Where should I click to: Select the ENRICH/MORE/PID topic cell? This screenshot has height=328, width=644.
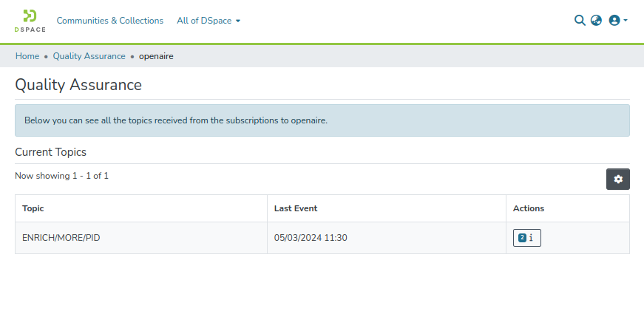(x=61, y=238)
